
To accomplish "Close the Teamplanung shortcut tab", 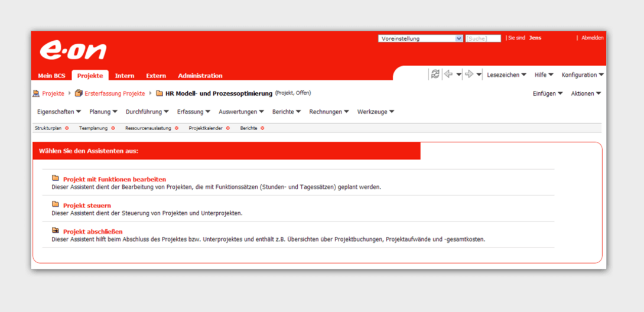I will [x=113, y=128].
